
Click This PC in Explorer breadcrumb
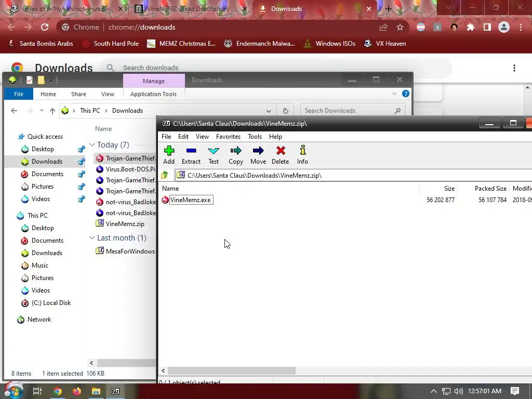point(90,111)
